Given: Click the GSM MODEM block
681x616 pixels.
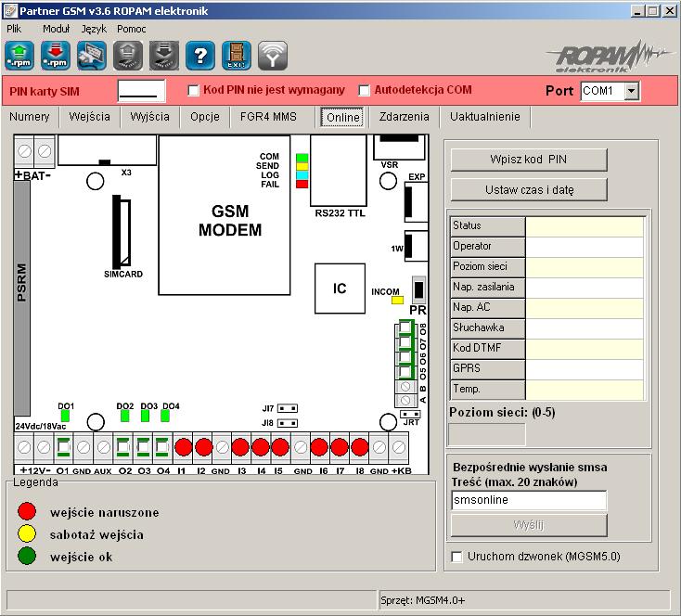Looking at the screenshot, I should (225, 215).
